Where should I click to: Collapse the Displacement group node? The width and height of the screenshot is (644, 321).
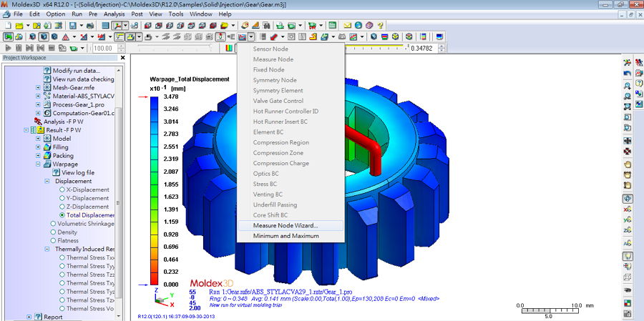click(47, 181)
